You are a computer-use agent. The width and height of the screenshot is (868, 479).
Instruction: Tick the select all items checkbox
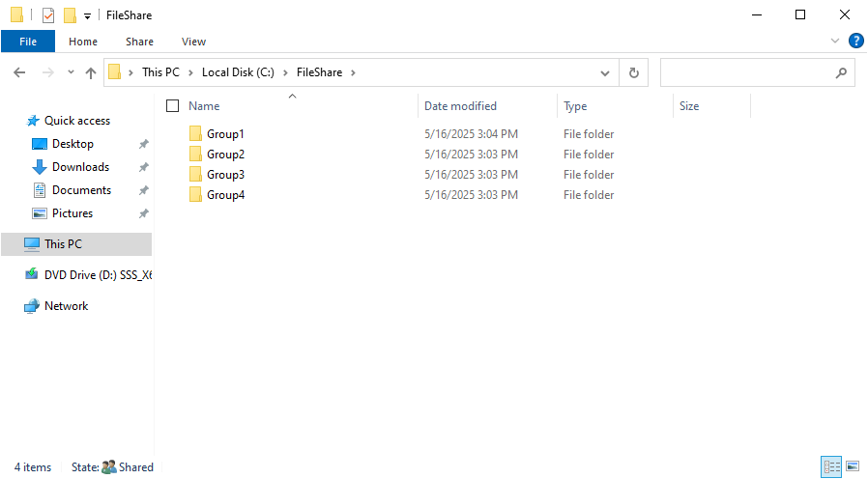tap(173, 105)
